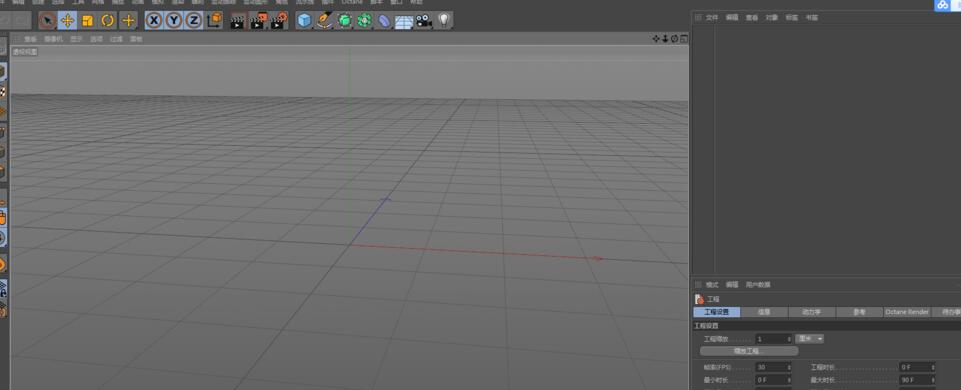Open Attribute Manager 模式 menu
961x390 pixels.
(712, 285)
